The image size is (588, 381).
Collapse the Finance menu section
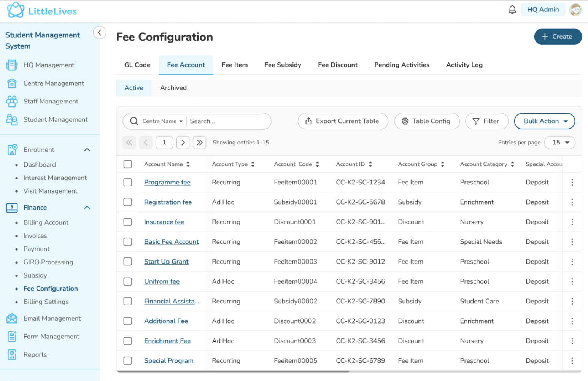(x=87, y=208)
